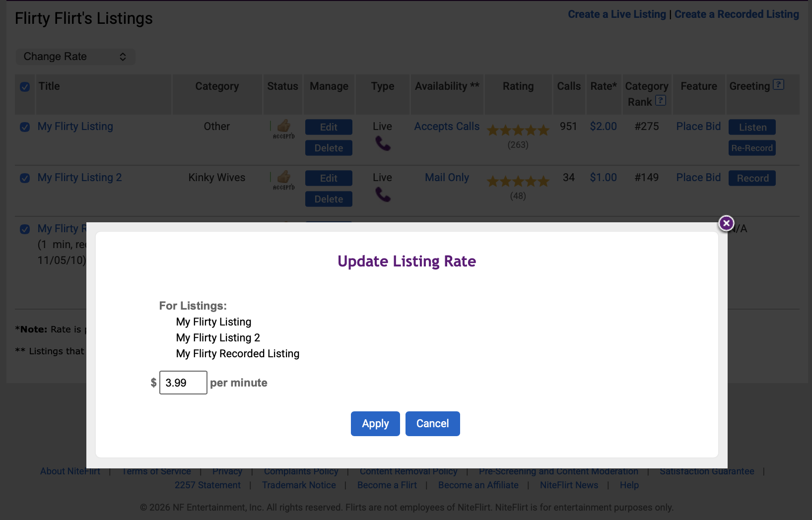This screenshot has width=812, height=520.
Task: Click the phone icon for My Flirty Listing
Action: click(383, 144)
